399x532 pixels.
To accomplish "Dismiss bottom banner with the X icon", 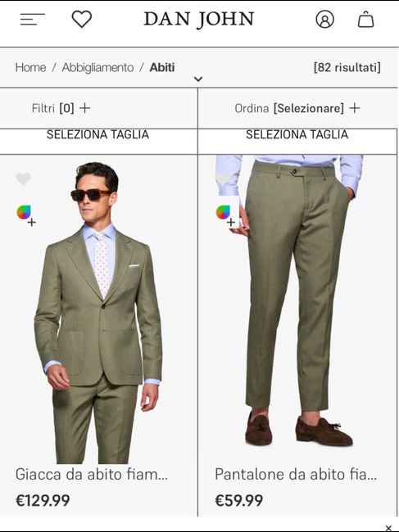I will [388, 528].
